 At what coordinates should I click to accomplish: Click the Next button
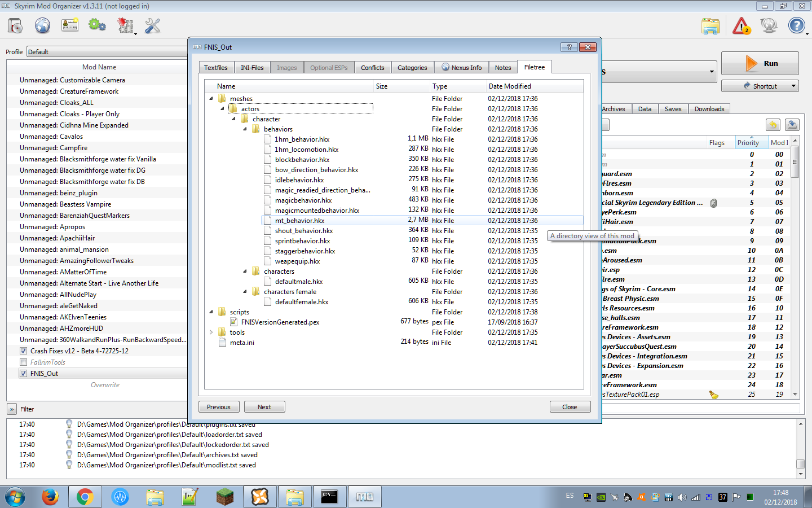pyautogui.click(x=264, y=407)
